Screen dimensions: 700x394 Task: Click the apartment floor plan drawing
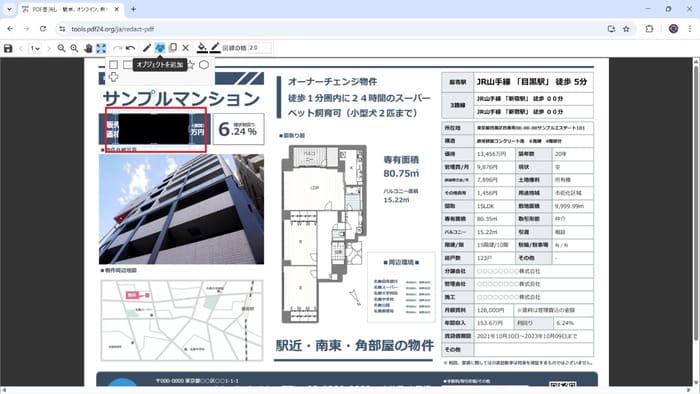click(325, 234)
